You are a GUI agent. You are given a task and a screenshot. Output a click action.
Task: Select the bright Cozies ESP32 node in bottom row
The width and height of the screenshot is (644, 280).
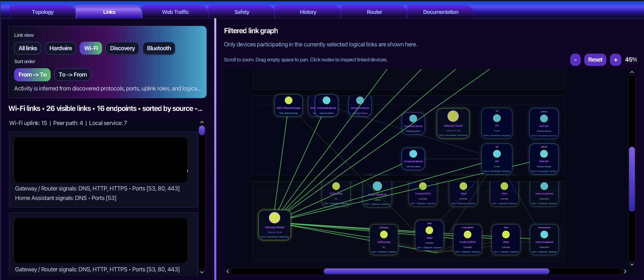[x=468, y=240]
